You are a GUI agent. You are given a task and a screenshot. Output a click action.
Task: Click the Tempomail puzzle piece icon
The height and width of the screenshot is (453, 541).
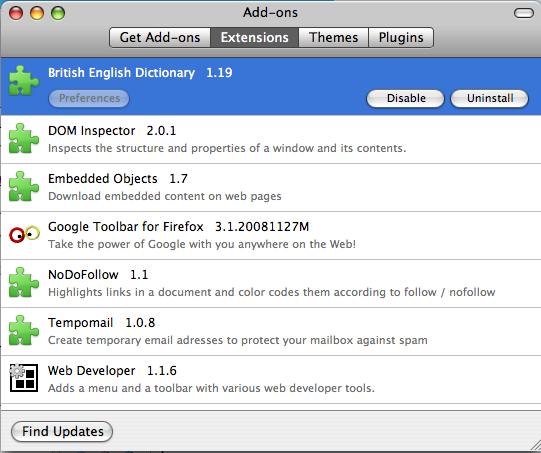pos(24,330)
